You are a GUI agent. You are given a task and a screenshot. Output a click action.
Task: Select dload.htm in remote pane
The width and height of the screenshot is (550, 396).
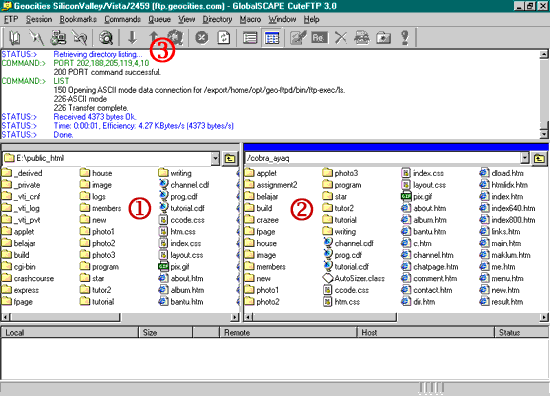click(502, 173)
